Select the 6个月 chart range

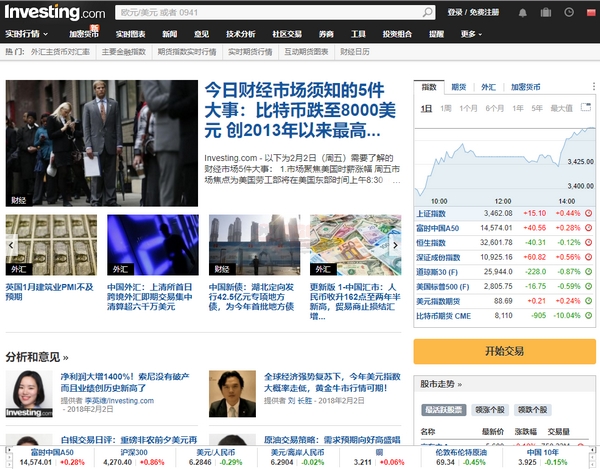coord(494,109)
